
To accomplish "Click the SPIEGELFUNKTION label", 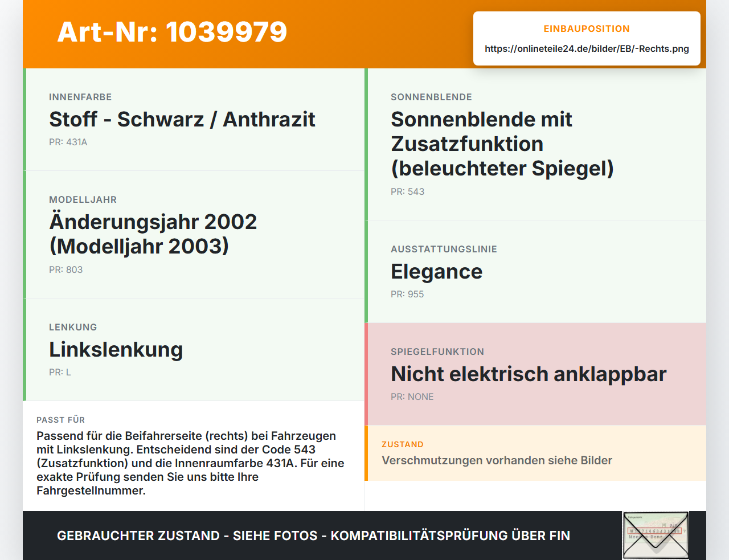I will pos(437,351).
